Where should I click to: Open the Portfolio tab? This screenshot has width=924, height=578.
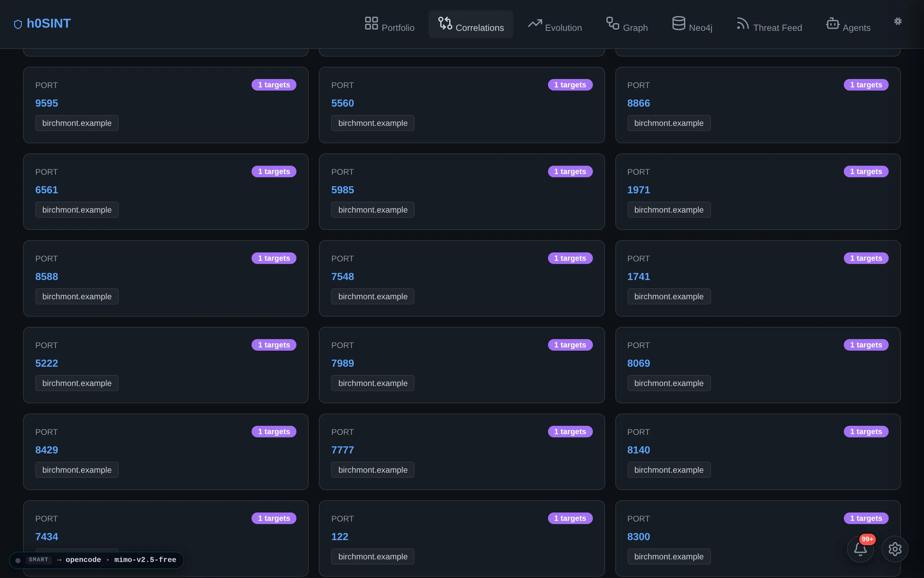pos(389,24)
